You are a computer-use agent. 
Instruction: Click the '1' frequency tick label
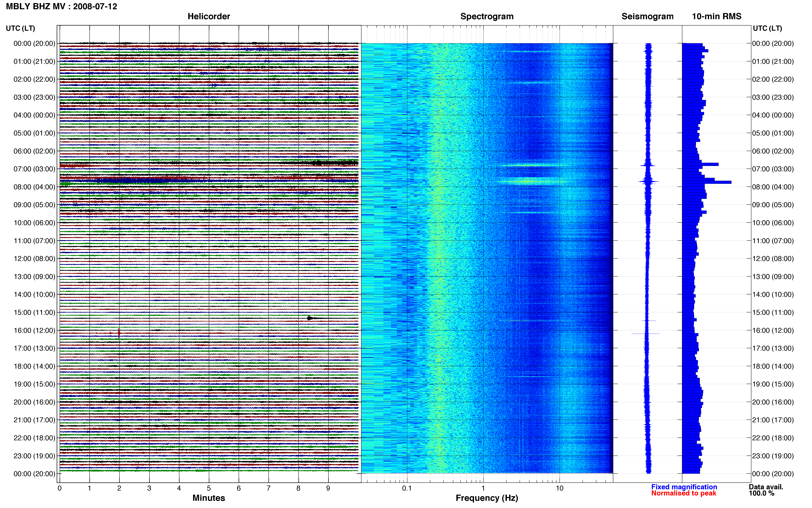[483, 488]
